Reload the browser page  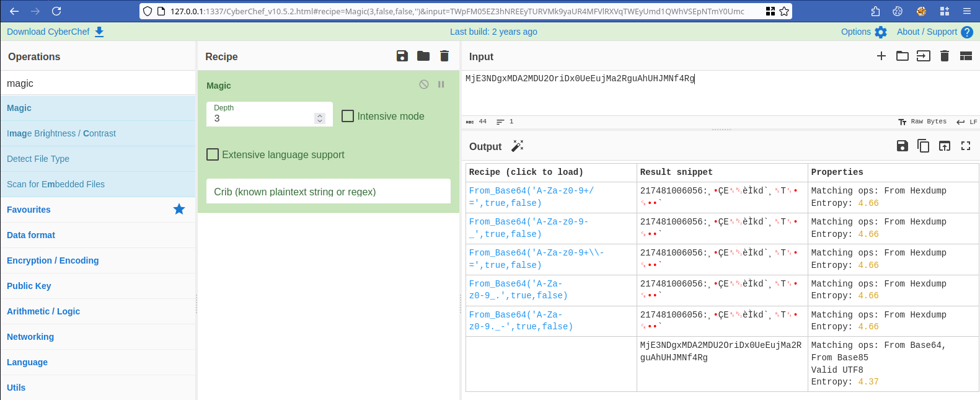pyautogui.click(x=56, y=11)
